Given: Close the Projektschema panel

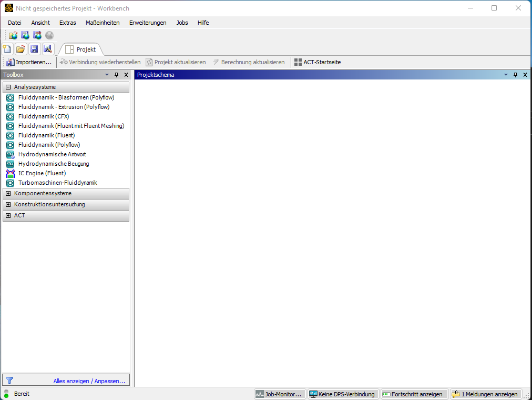Looking at the screenshot, I should [x=525, y=75].
